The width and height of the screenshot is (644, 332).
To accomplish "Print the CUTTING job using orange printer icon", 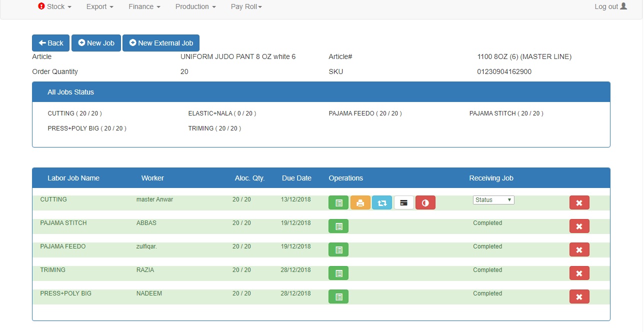I will [360, 202].
